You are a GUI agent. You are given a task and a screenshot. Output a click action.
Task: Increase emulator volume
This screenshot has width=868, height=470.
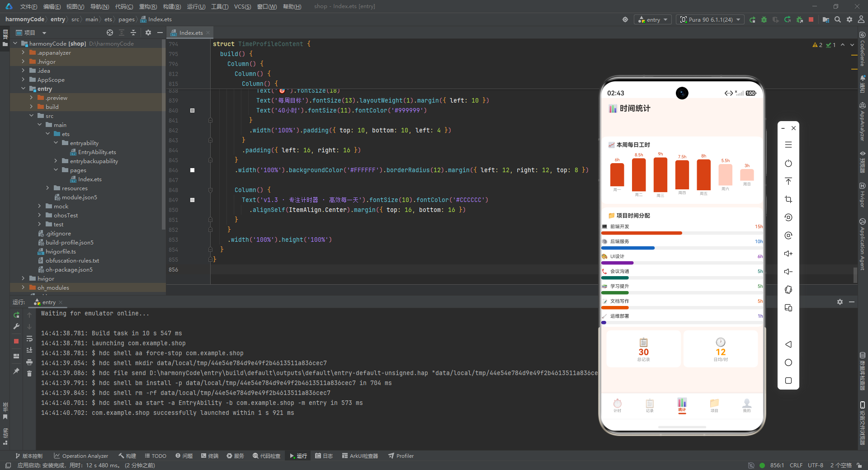coord(788,254)
